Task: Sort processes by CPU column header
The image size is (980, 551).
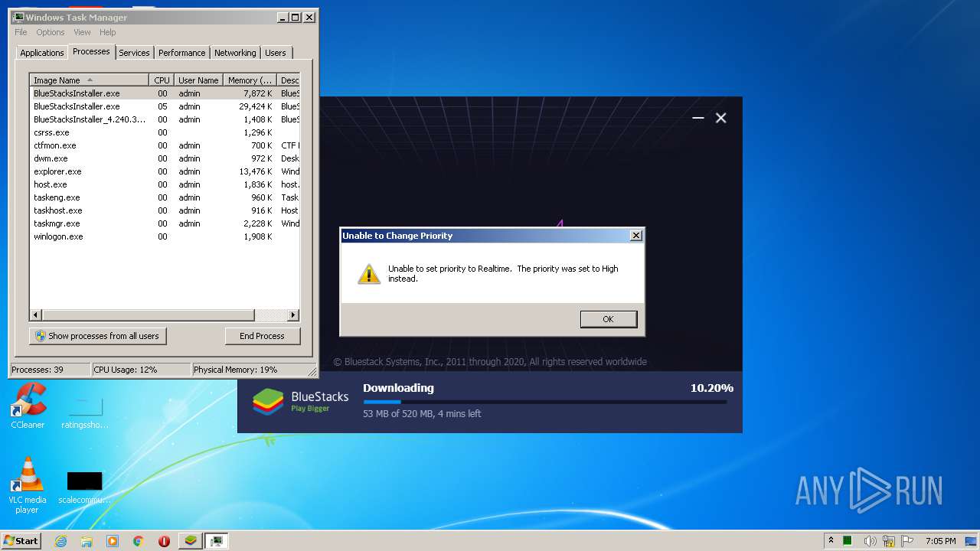Action: (x=162, y=80)
